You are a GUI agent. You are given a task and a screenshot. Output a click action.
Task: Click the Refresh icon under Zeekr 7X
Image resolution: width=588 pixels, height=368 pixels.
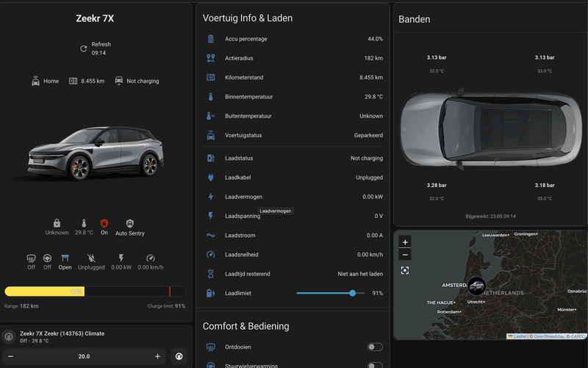point(84,49)
